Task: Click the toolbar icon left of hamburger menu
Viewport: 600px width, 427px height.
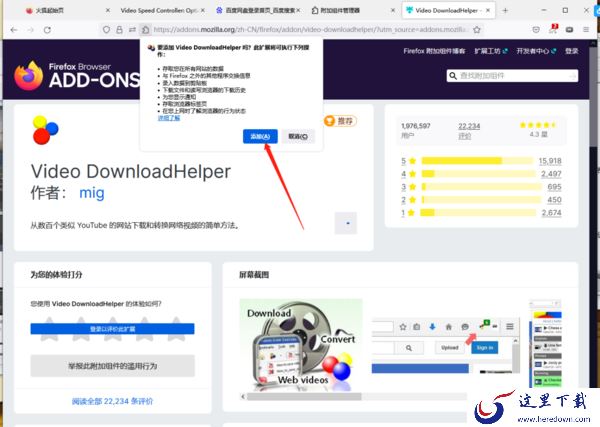Action: click(x=569, y=29)
